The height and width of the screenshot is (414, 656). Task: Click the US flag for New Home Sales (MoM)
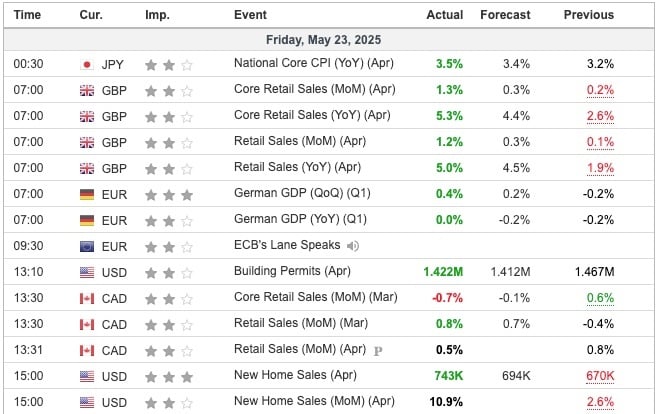[x=87, y=402]
